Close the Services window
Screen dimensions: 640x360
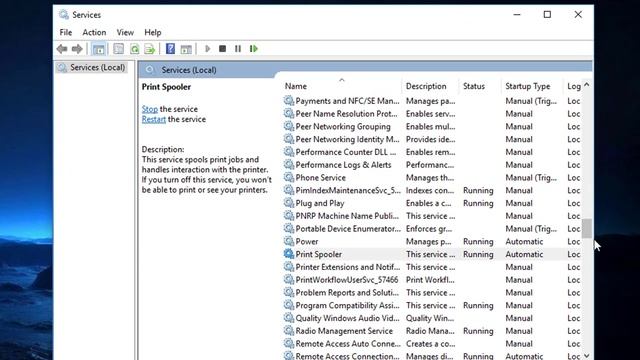click(x=578, y=15)
